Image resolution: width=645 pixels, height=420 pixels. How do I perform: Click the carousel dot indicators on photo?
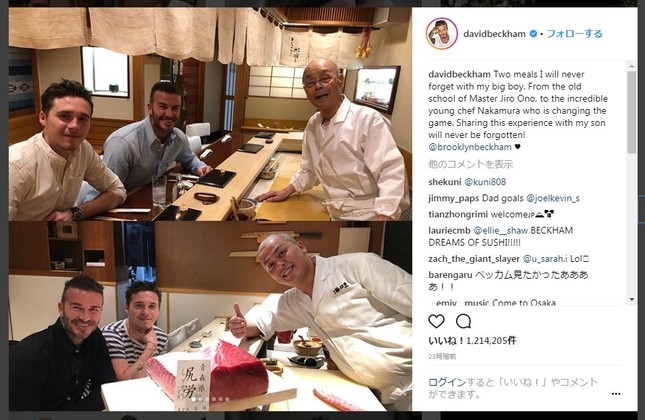pos(210,399)
